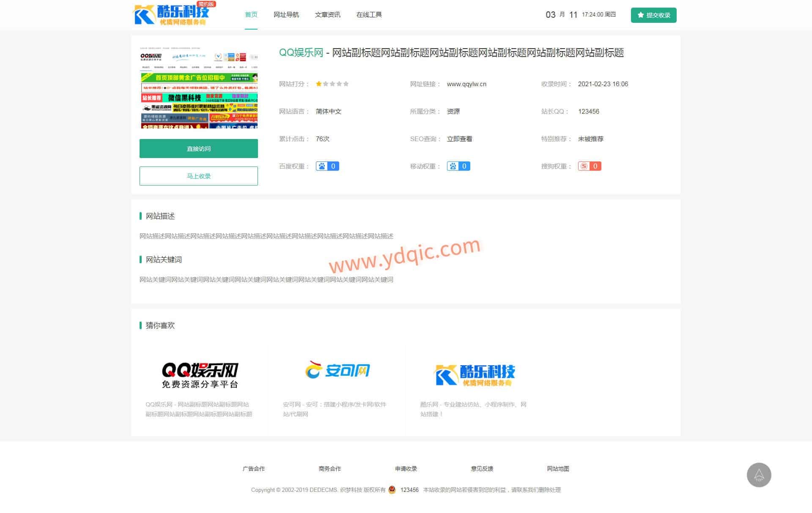
Task: Open the 网址导航 menu item
Action: click(286, 15)
